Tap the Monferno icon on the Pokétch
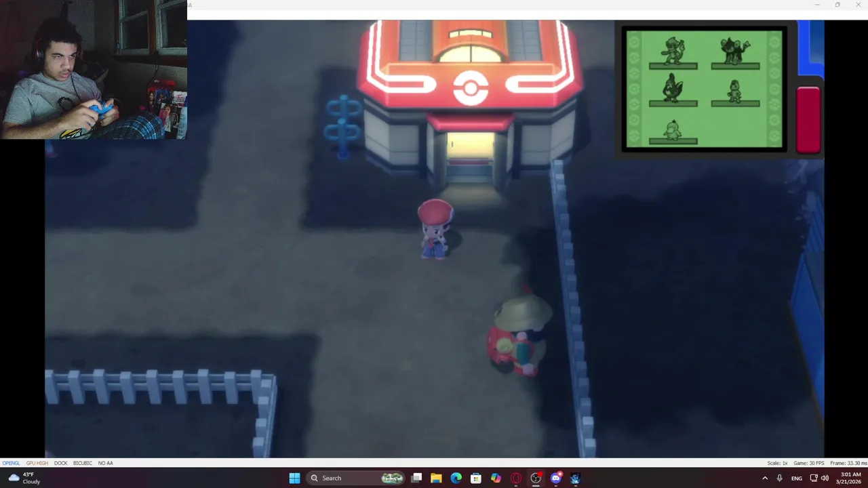 point(673,52)
